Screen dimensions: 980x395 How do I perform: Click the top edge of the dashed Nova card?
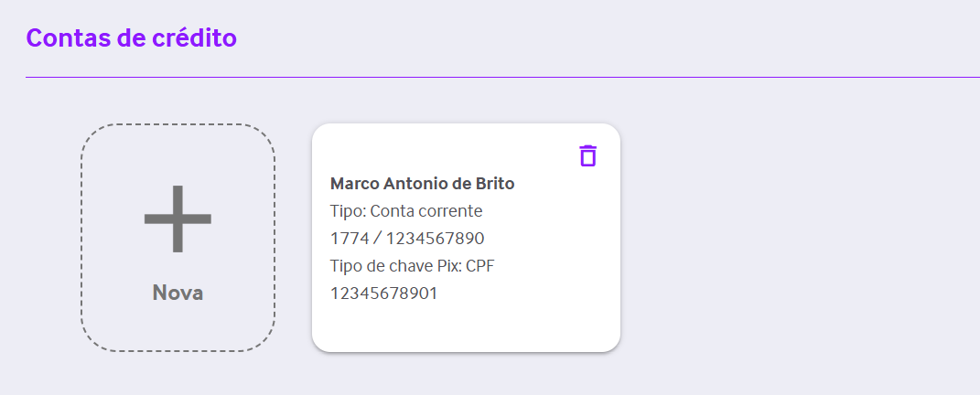tap(178, 124)
